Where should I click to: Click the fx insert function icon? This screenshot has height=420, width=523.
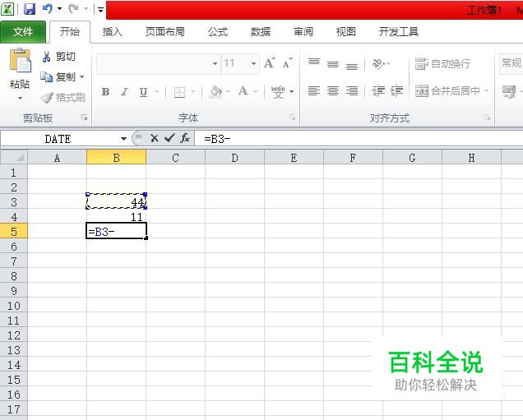click(185, 138)
